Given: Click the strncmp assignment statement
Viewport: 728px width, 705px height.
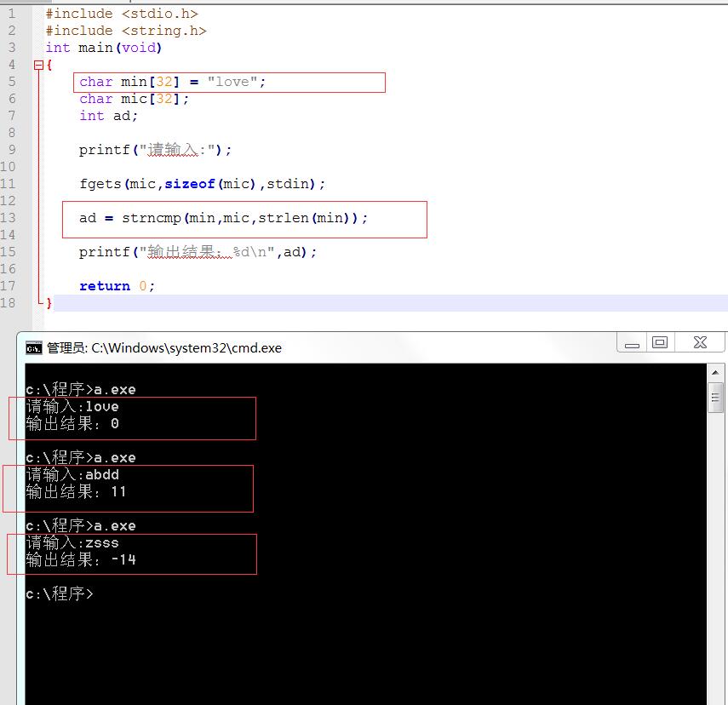Looking at the screenshot, I should point(223,218).
